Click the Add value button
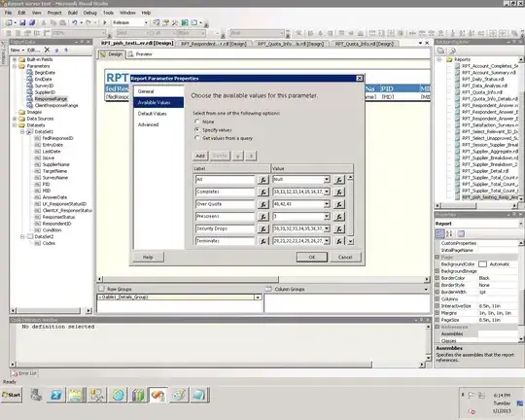 tap(200, 156)
